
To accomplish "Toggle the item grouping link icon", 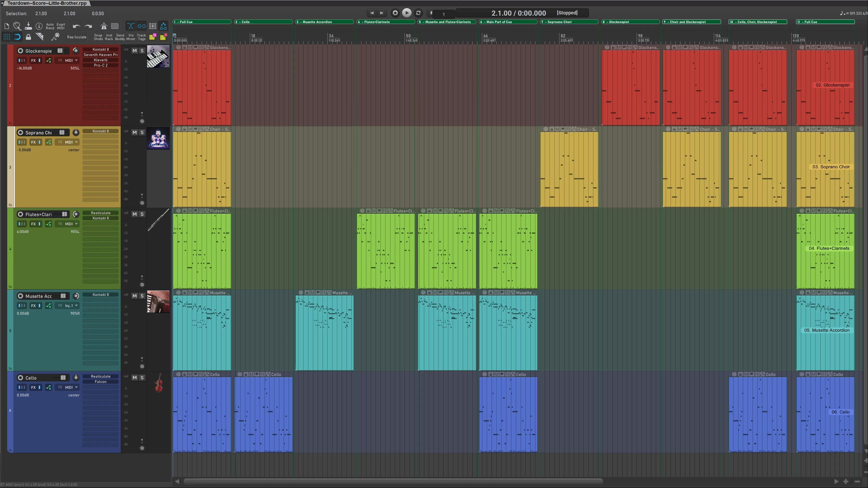I will 141,26.
